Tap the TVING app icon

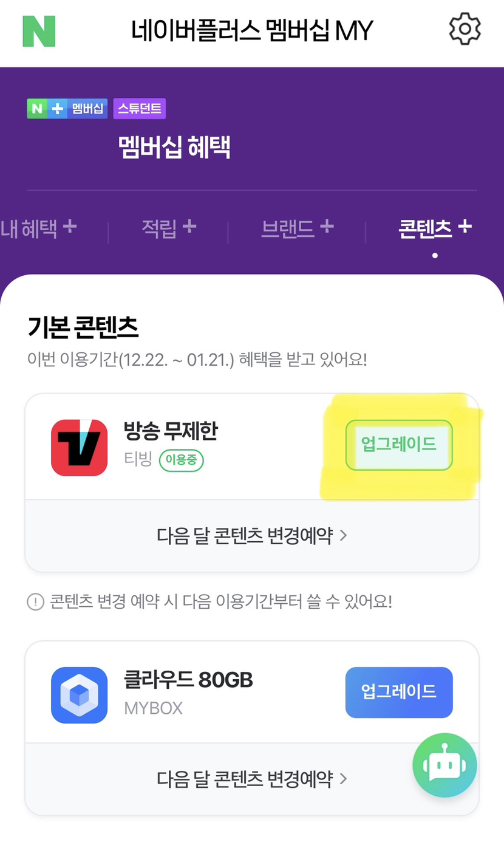click(79, 447)
